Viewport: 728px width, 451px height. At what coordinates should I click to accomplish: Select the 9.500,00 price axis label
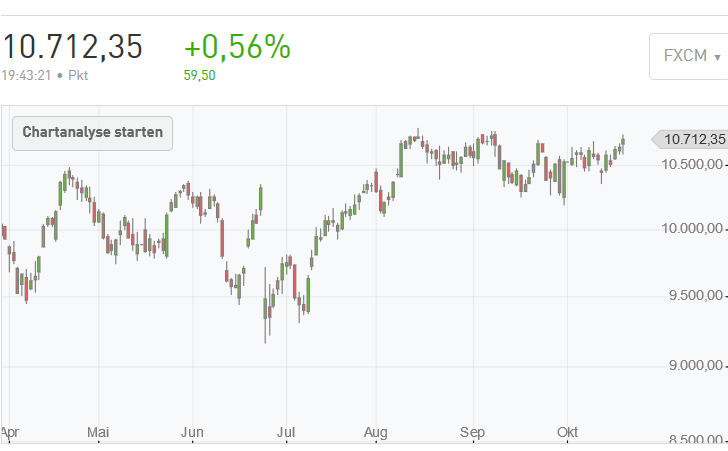tap(693, 296)
